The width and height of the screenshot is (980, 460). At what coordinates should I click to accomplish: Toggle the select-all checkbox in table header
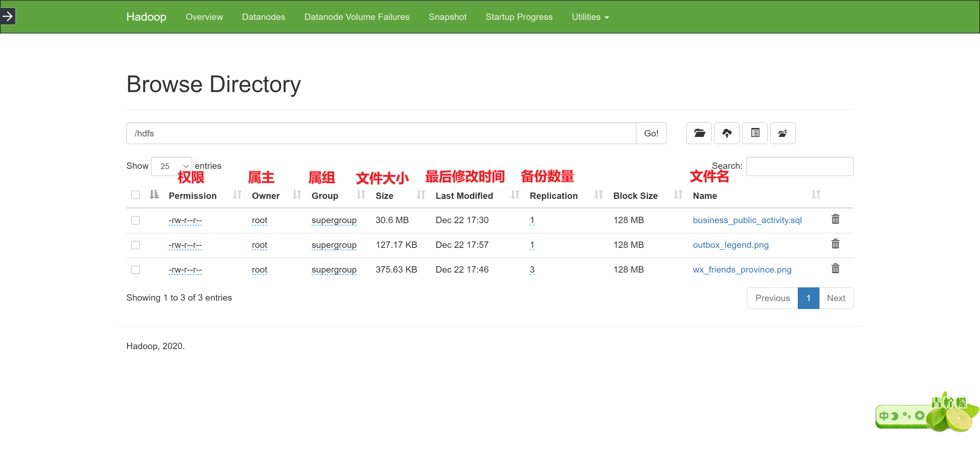pos(136,195)
